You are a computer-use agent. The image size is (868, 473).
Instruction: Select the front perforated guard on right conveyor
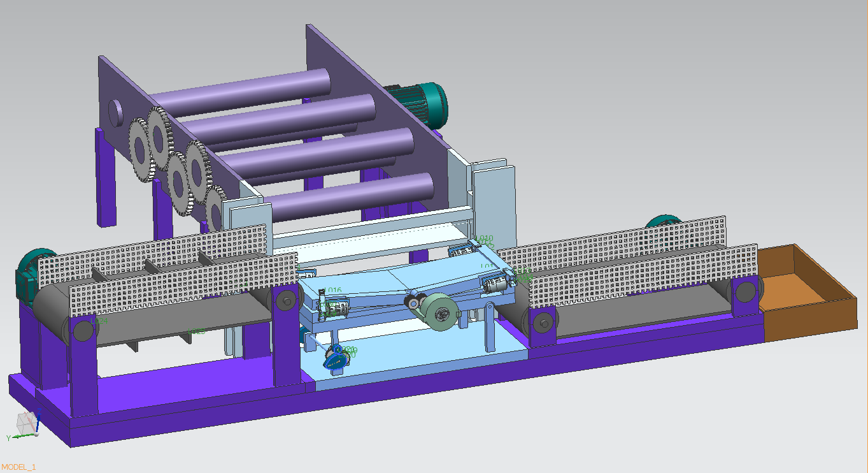point(644,276)
